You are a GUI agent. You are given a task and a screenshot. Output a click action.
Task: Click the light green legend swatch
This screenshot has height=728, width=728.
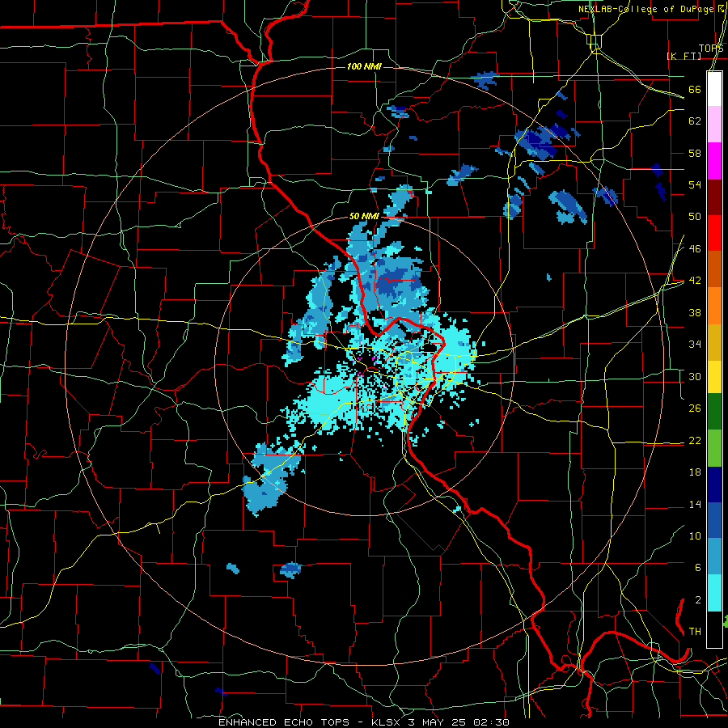(x=714, y=448)
